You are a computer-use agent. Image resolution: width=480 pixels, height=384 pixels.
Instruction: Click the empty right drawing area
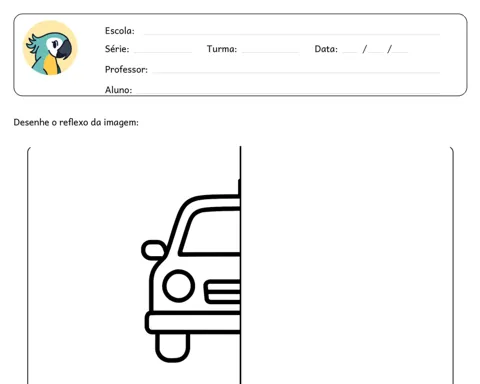(x=347, y=265)
